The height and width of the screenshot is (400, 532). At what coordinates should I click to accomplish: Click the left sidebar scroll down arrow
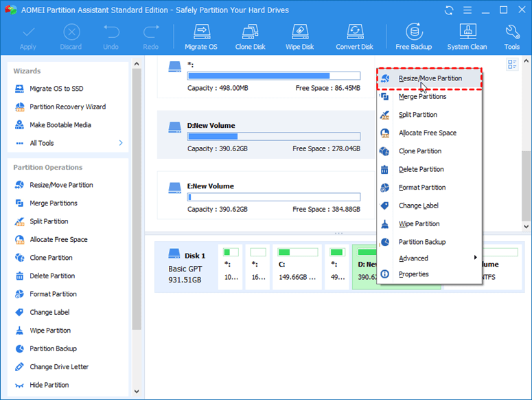(x=137, y=391)
